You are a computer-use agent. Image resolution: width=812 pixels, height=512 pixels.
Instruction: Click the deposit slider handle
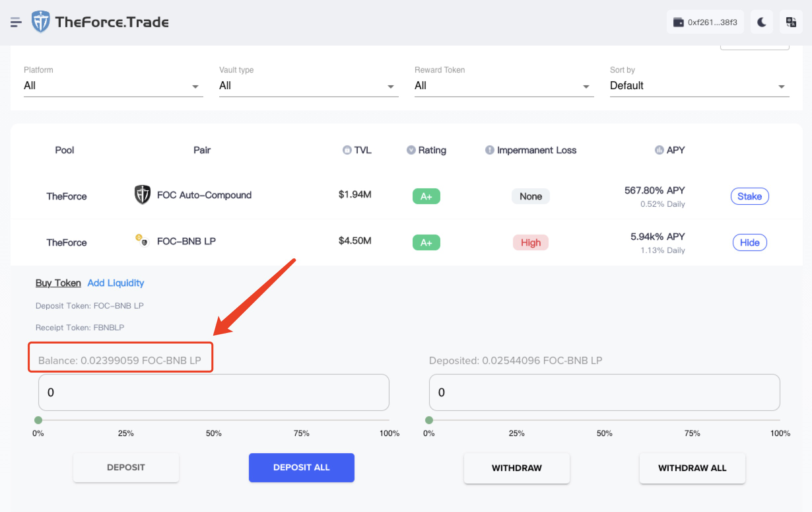(38, 420)
